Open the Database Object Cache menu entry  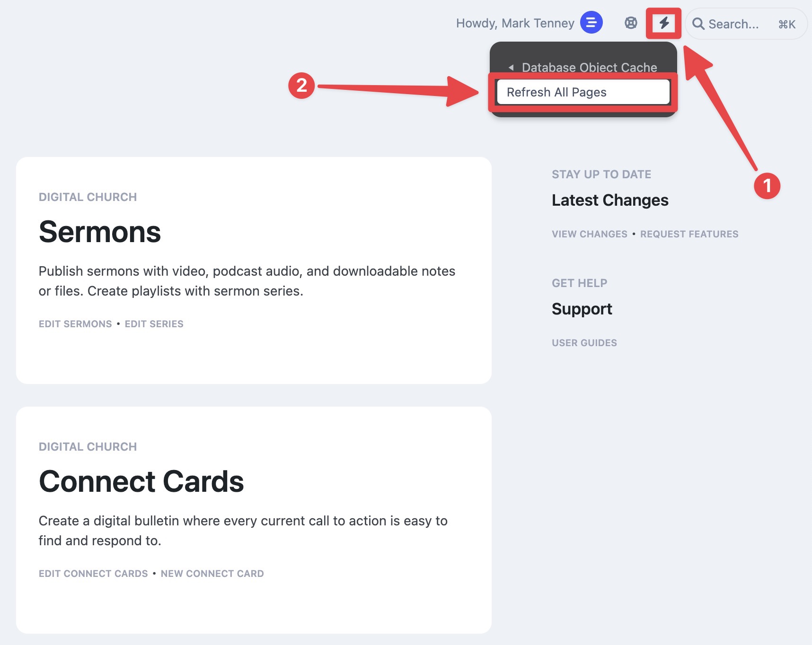point(589,67)
